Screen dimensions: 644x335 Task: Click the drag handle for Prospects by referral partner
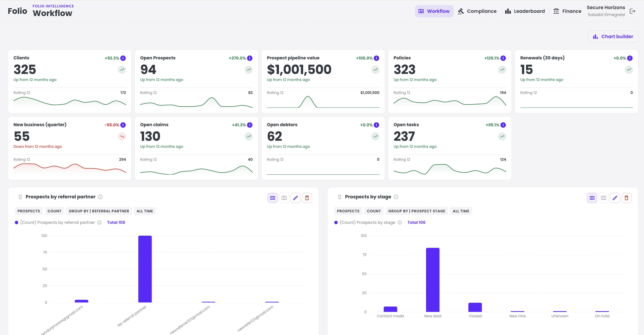20,197
